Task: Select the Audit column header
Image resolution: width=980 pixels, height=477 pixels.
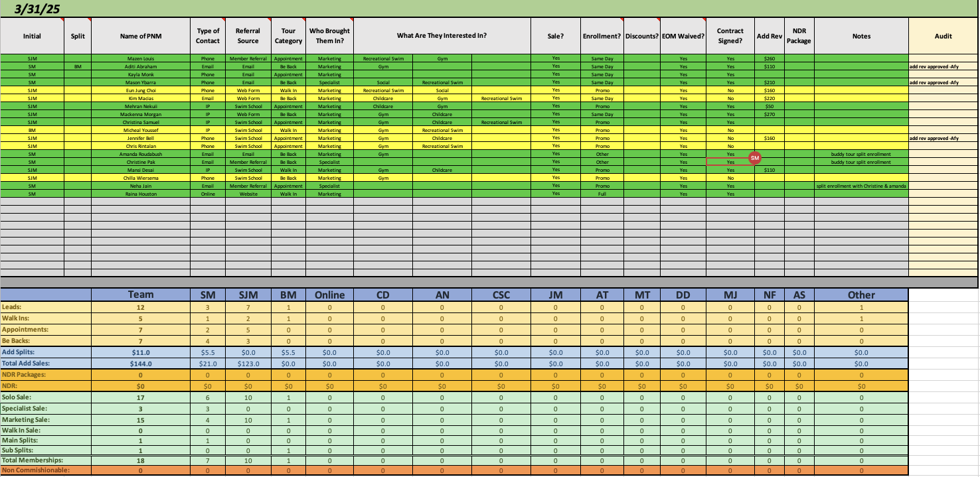Action: pos(943,36)
